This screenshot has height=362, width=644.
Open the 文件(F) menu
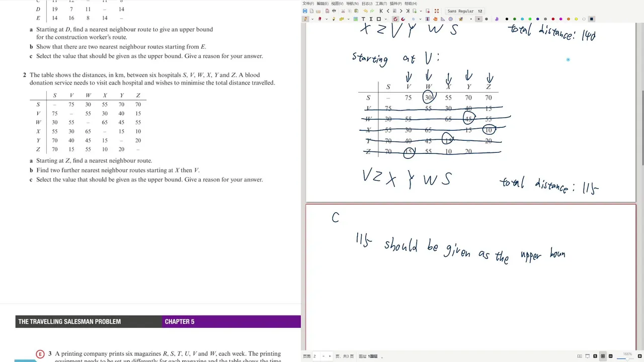coord(308,4)
